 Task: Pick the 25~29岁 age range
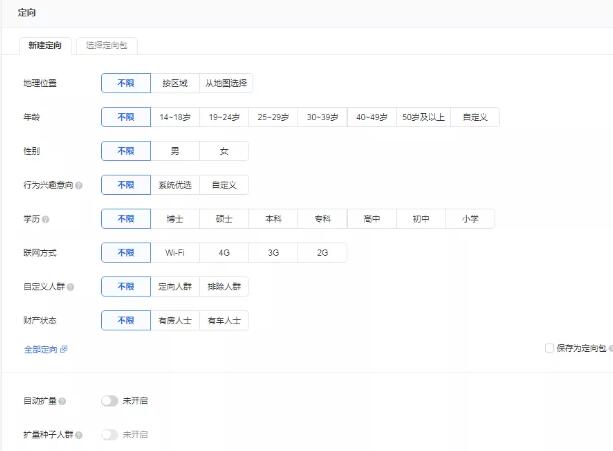click(x=273, y=117)
